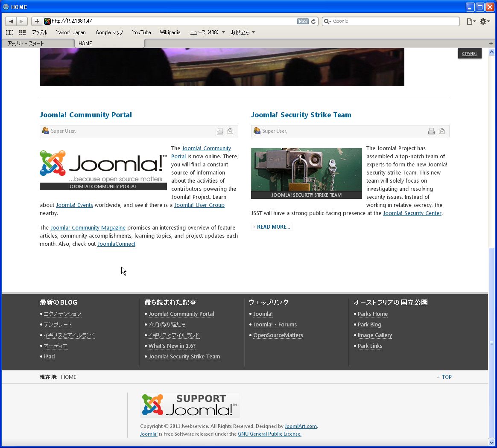Click the CPANEL button at top right
This screenshot has height=448, width=497.
pos(469,54)
